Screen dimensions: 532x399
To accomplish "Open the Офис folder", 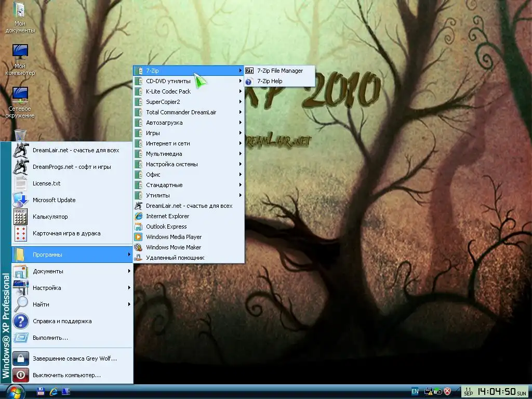I will [189, 175].
